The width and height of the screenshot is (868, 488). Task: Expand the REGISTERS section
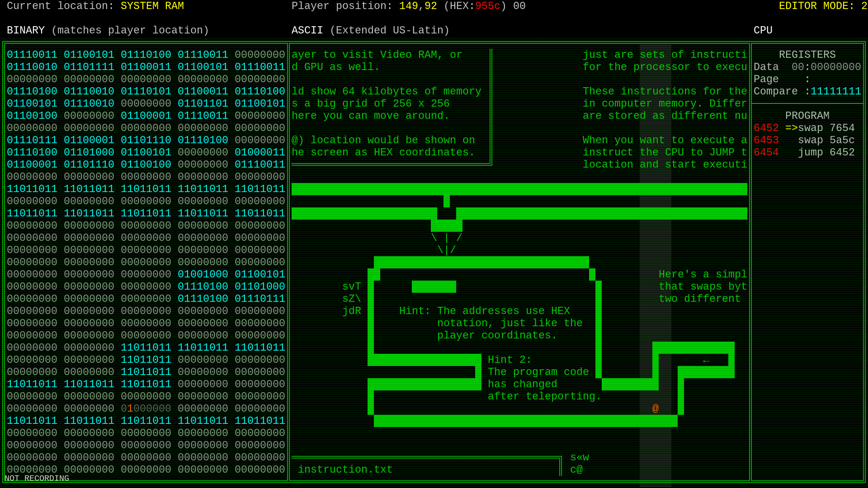(807, 54)
